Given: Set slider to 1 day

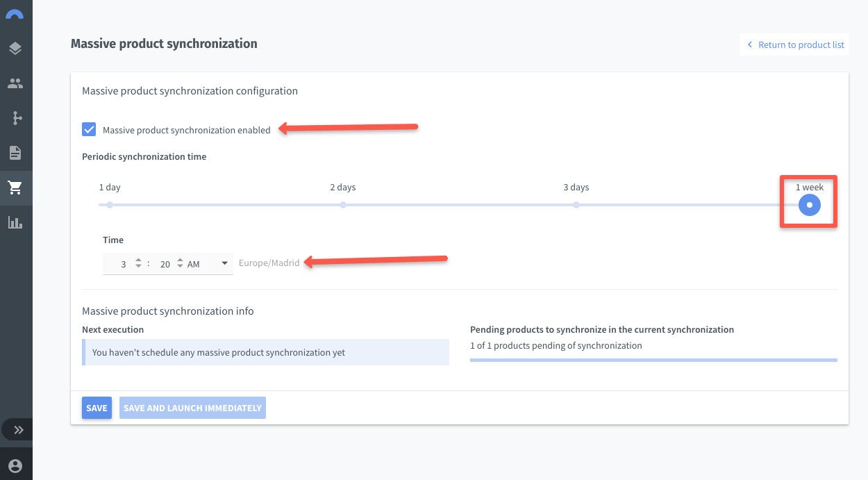Looking at the screenshot, I should 110,205.
